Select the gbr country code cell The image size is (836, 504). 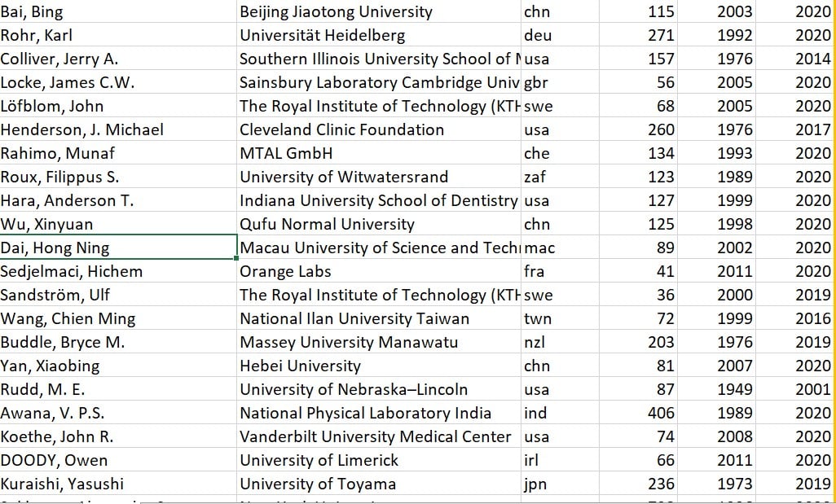coord(560,82)
